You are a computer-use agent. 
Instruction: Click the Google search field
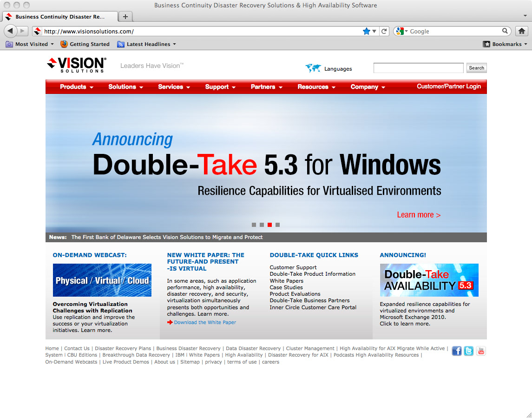455,31
